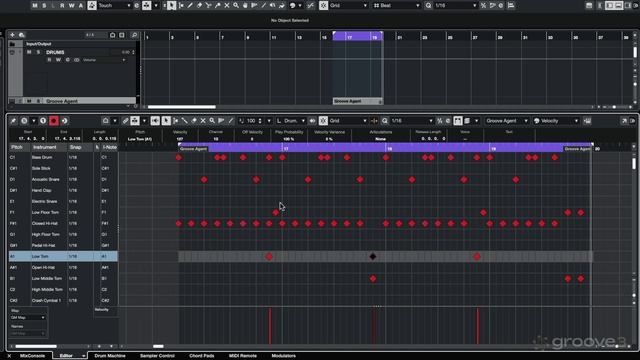Toggle the top toolbar snap grid icon
Image resolution: width=640 pixels, height=360 pixels.
click(323, 5)
